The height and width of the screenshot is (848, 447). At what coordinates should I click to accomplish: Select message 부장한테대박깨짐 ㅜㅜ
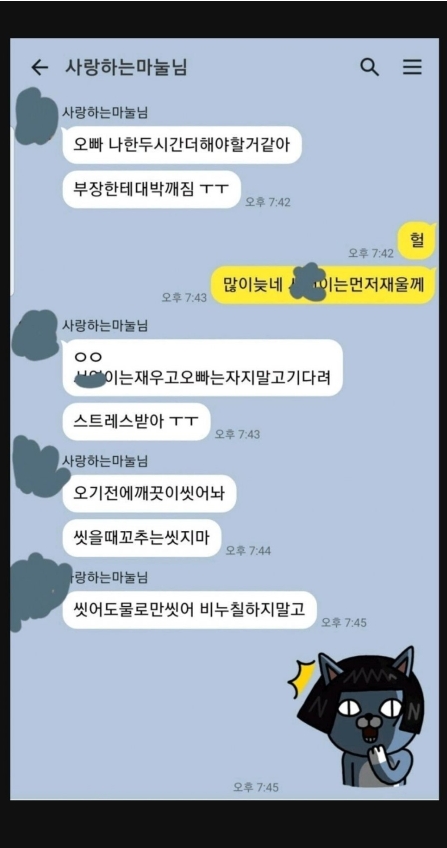(151, 189)
